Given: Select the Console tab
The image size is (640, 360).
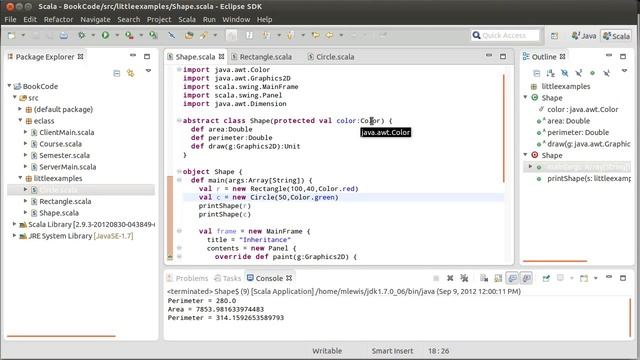Looking at the screenshot, I should 269,278.
